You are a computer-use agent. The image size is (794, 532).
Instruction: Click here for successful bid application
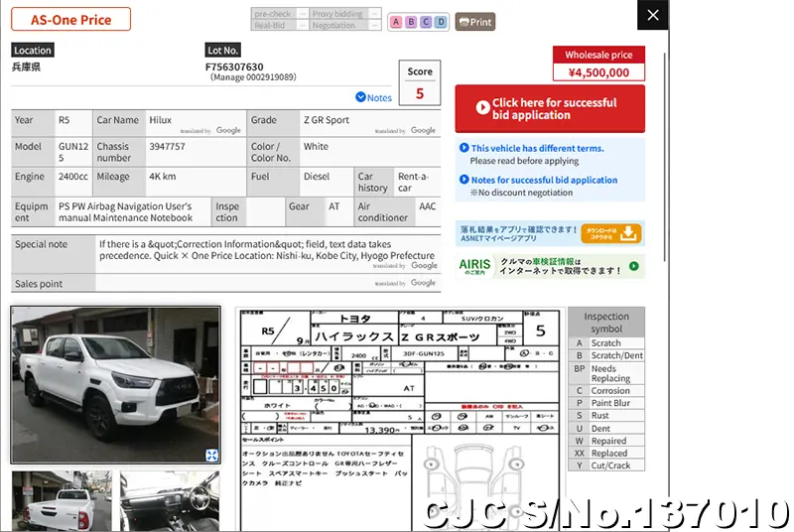tap(550, 109)
